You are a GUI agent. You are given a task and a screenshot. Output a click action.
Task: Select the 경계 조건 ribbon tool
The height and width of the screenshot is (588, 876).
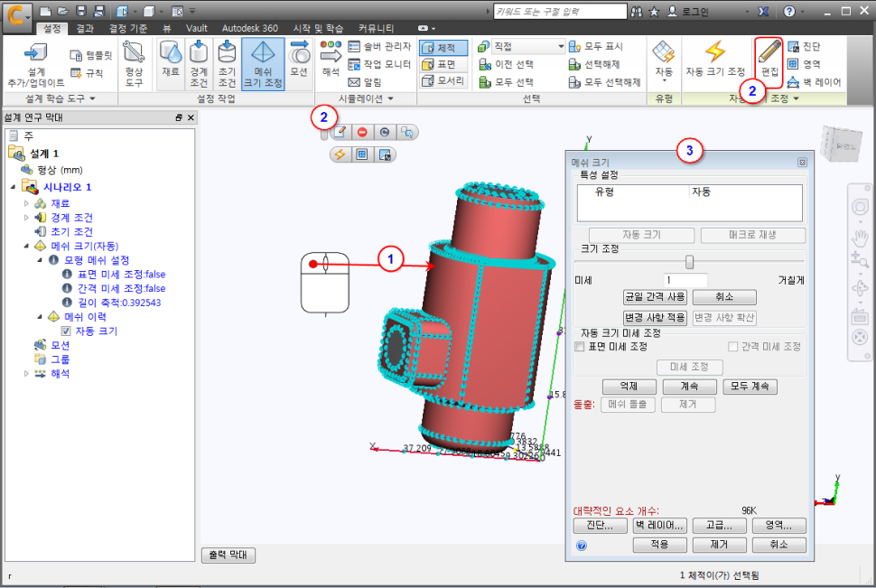(199, 64)
